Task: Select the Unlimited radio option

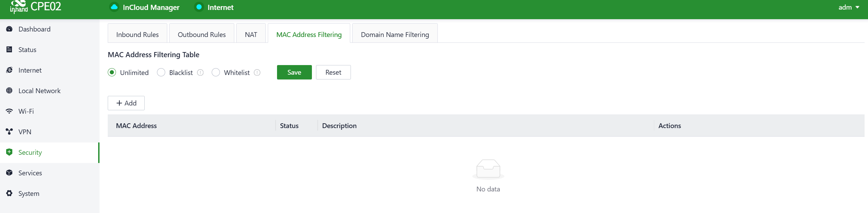Action: 112,73
